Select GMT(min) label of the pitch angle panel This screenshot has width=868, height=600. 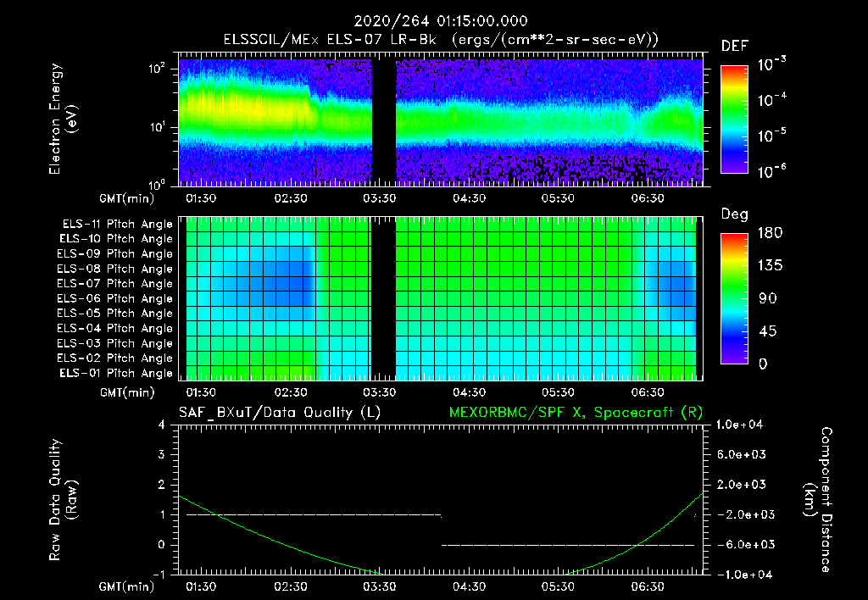coord(127,393)
